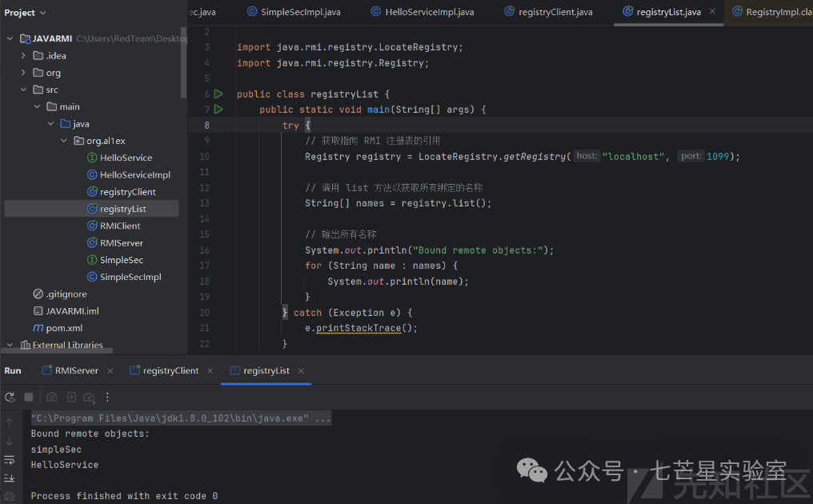Click line number 16 in the gutter
This screenshot has width=813, height=504.
[204, 250]
